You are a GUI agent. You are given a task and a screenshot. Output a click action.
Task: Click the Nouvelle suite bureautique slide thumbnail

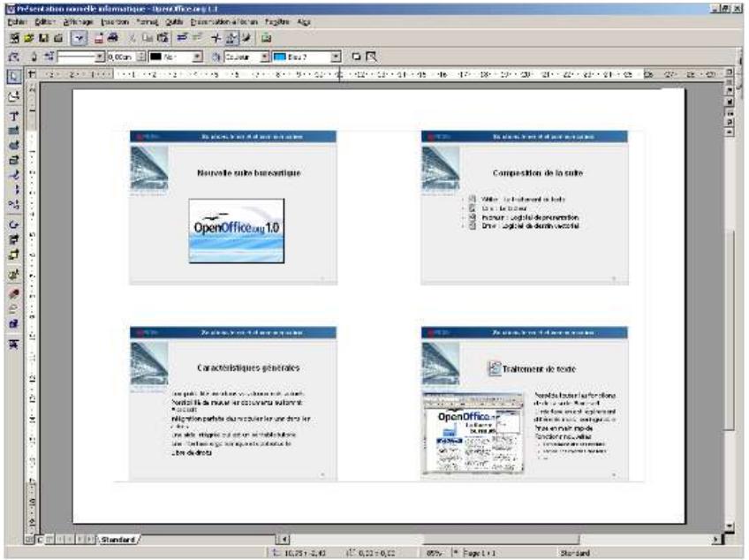tap(233, 208)
